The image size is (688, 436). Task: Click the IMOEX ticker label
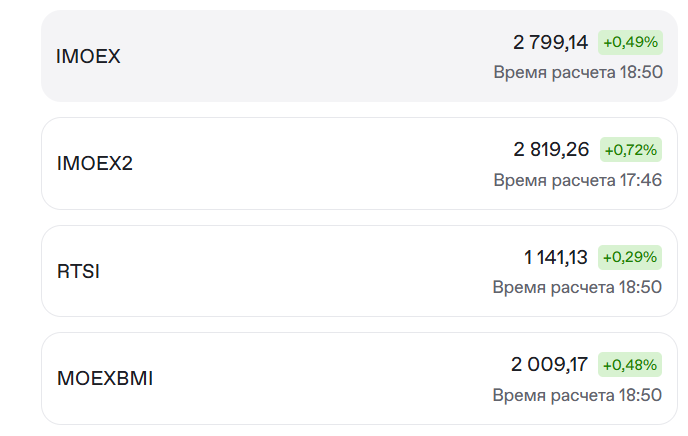pos(88,57)
